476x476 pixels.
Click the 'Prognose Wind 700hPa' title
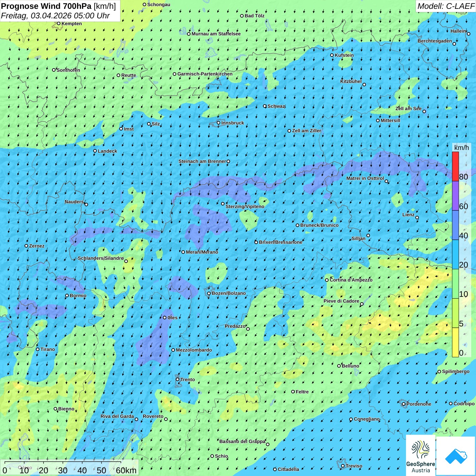coord(46,6)
